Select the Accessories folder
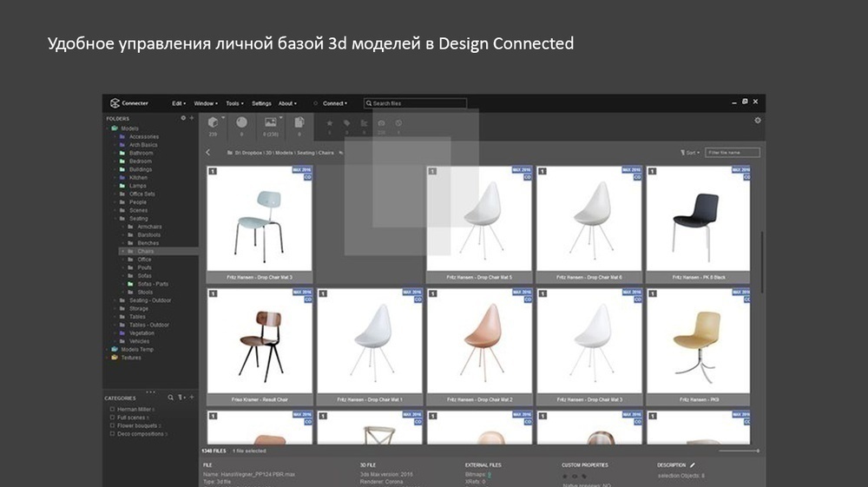868x487 pixels. (144, 136)
